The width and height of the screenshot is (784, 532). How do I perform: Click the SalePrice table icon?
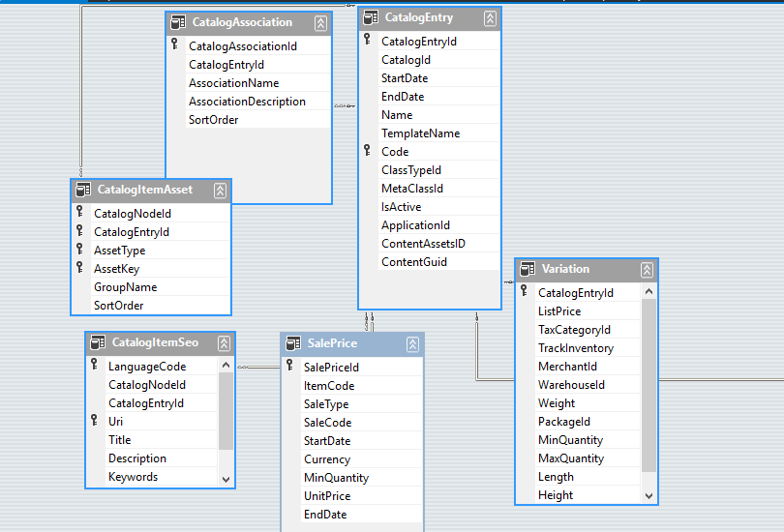coord(293,343)
